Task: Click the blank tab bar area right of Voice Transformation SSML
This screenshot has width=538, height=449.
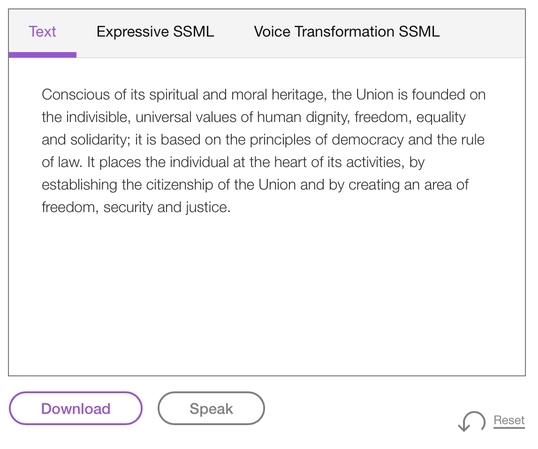Action: 482,33
